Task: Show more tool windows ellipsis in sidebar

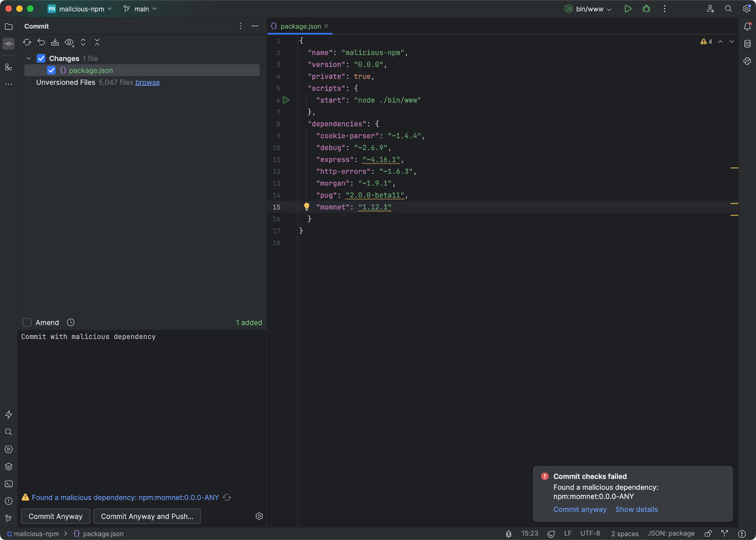Action: [9, 84]
